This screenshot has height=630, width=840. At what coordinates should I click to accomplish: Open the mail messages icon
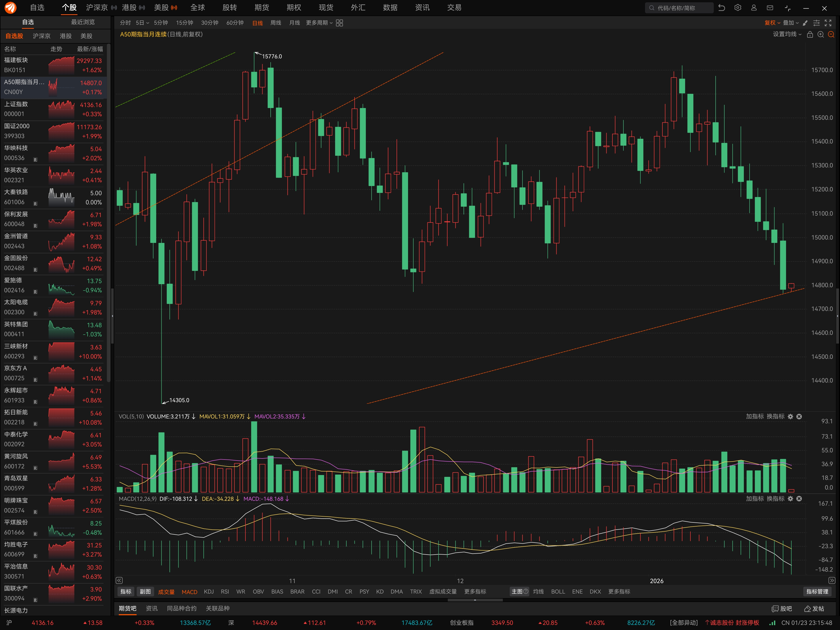pyautogui.click(x=770, y=8)
